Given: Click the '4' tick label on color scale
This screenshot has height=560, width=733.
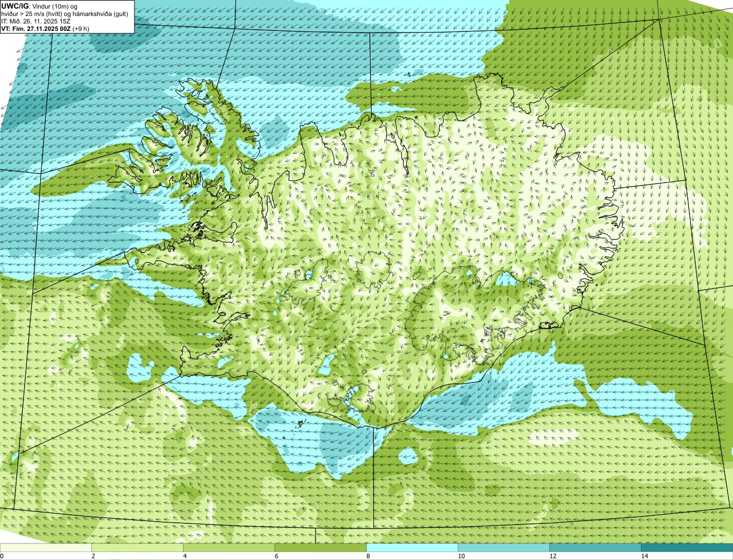Looking at the screenshot, I should coord(184,556).
